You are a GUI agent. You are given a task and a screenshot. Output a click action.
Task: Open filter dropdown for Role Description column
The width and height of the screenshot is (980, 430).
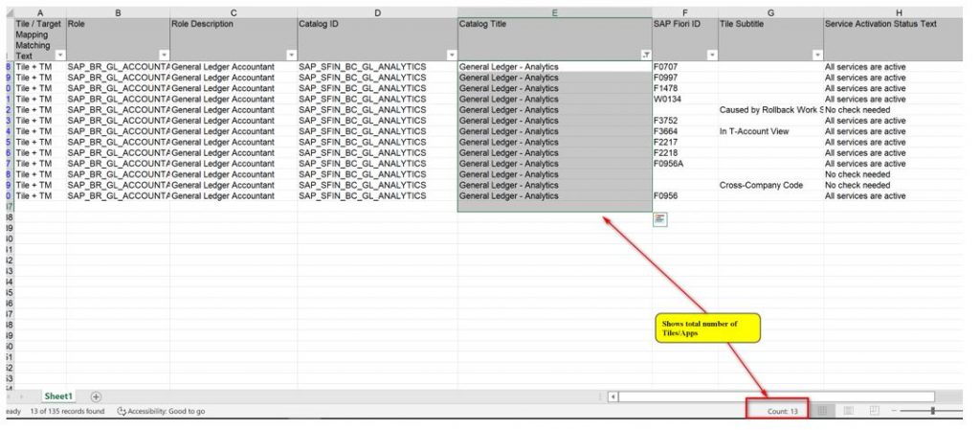click(x=291, y=55)
